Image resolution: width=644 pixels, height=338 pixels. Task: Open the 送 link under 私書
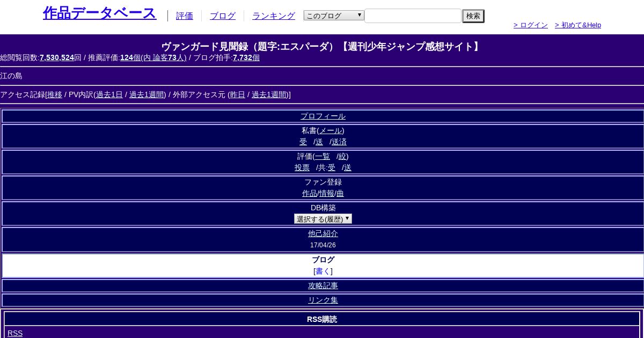coord(319,142)
